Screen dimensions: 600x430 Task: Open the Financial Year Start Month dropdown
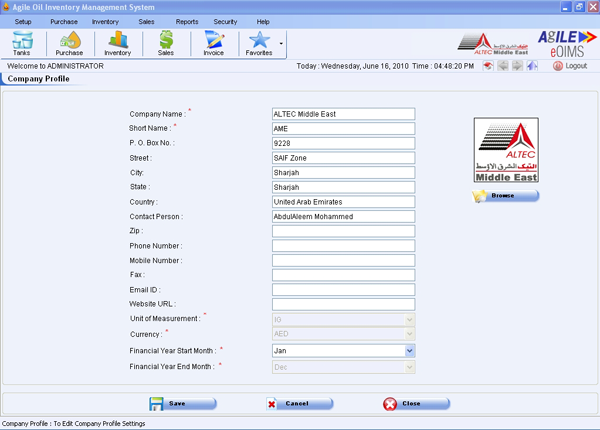pos(343,351)
